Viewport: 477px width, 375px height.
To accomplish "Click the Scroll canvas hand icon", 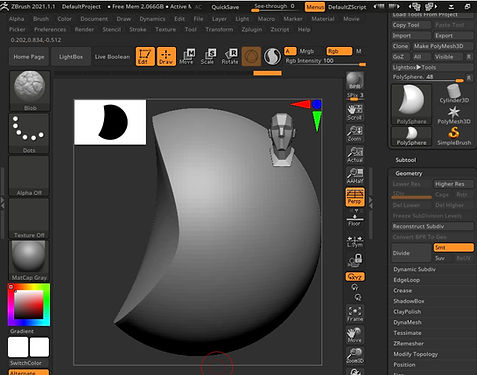I will (x=355, y=113).
